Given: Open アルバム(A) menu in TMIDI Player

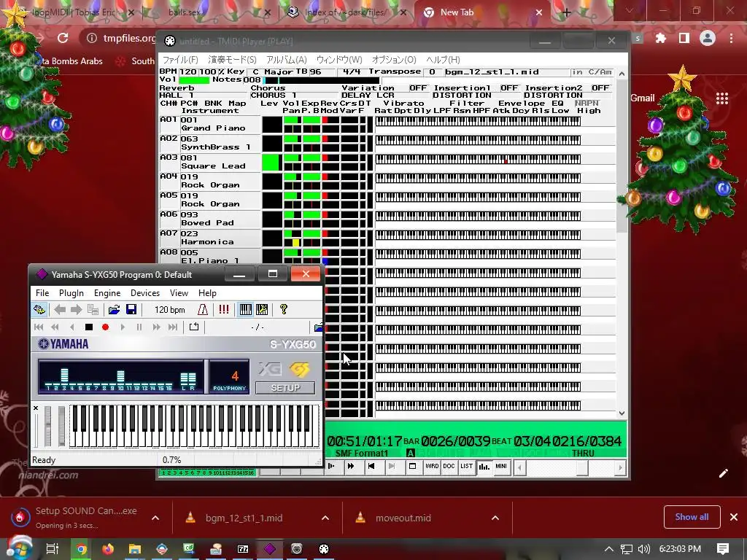Looking at the screenshot, I should pos(286,60).
